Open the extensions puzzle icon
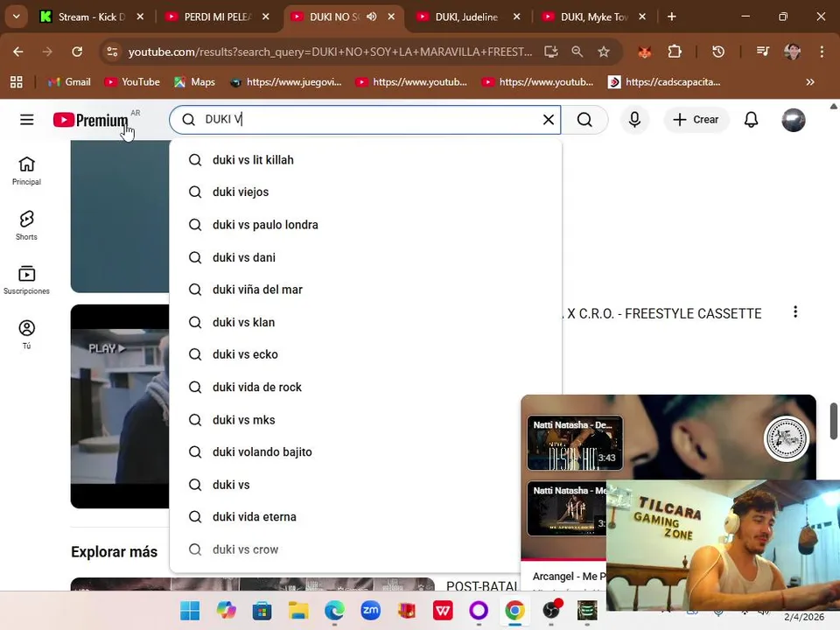Viewport: 840px width, 630px height. [675, 52]
